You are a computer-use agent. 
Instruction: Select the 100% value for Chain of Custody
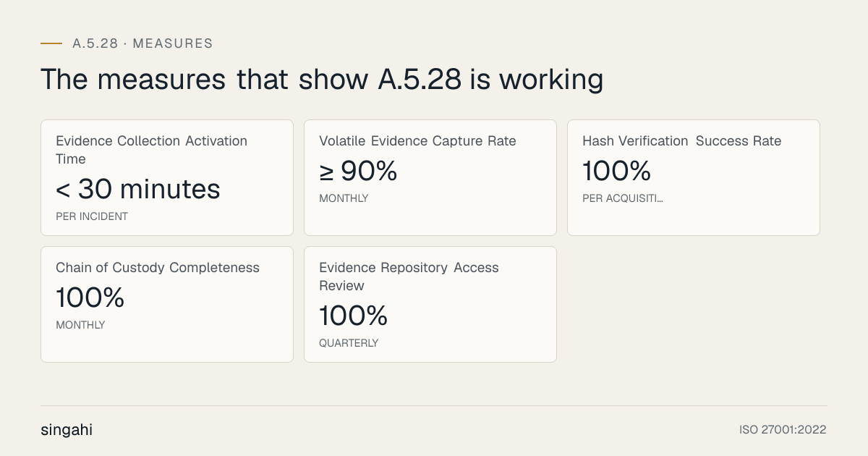pos(90,297)
